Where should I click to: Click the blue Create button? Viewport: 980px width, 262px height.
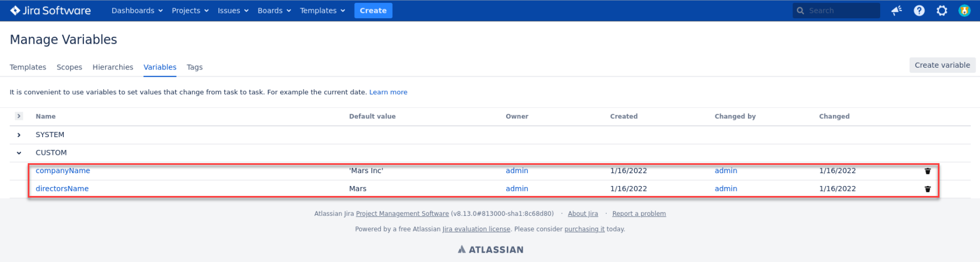(373, 11)
